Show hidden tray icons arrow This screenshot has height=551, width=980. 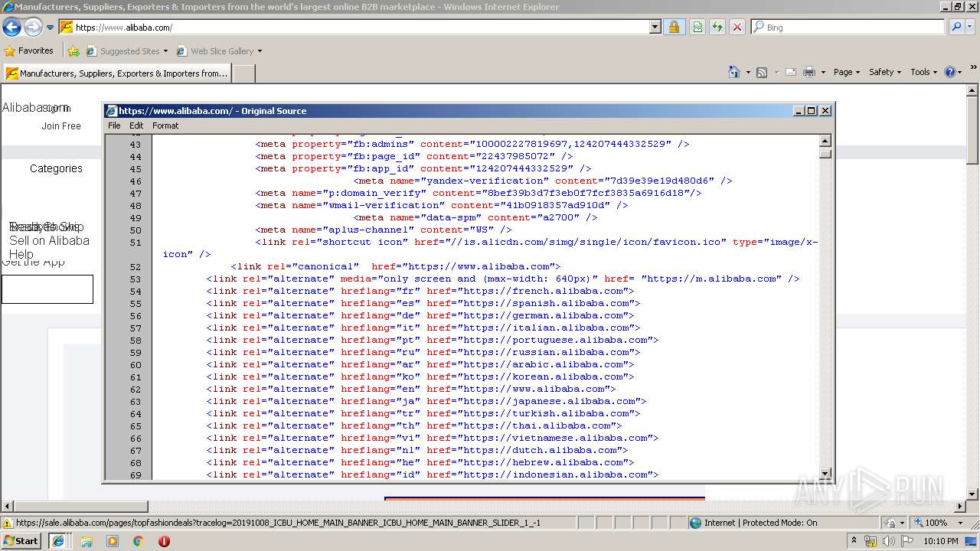[854, 541]
